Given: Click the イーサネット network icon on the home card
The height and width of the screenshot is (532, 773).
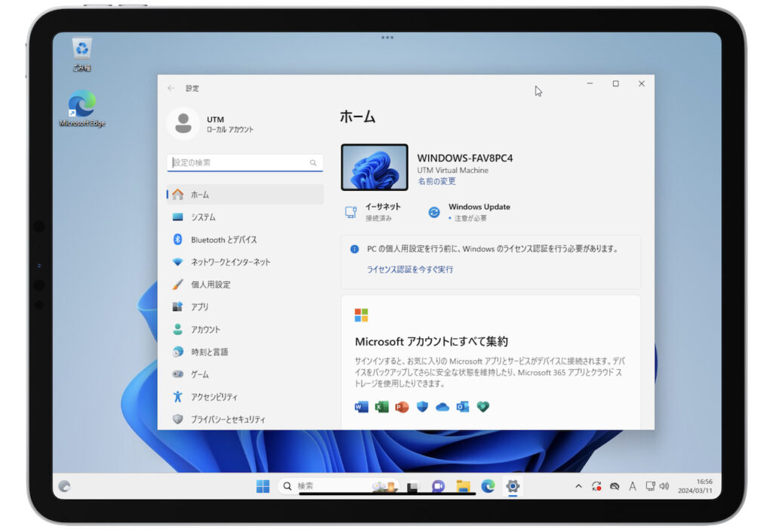Looking at the screenshot, I should click(x=350, y=210).
